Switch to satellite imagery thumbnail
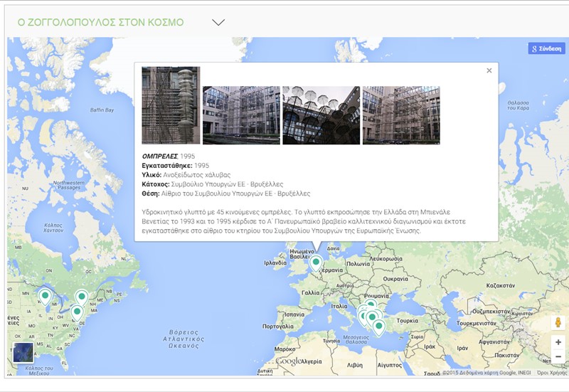Screen dimensions: 569x392 (x=23, y=353)
